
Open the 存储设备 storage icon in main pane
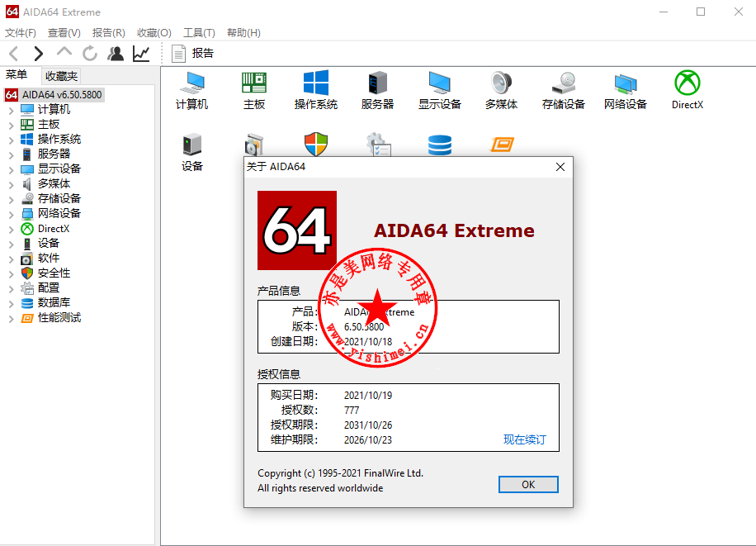(563, 90)
